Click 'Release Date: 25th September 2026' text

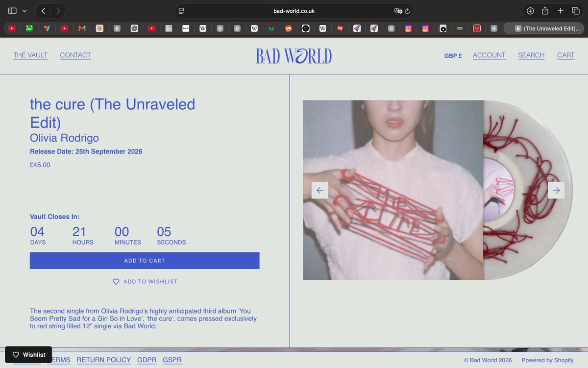click(x=86, y=151)
